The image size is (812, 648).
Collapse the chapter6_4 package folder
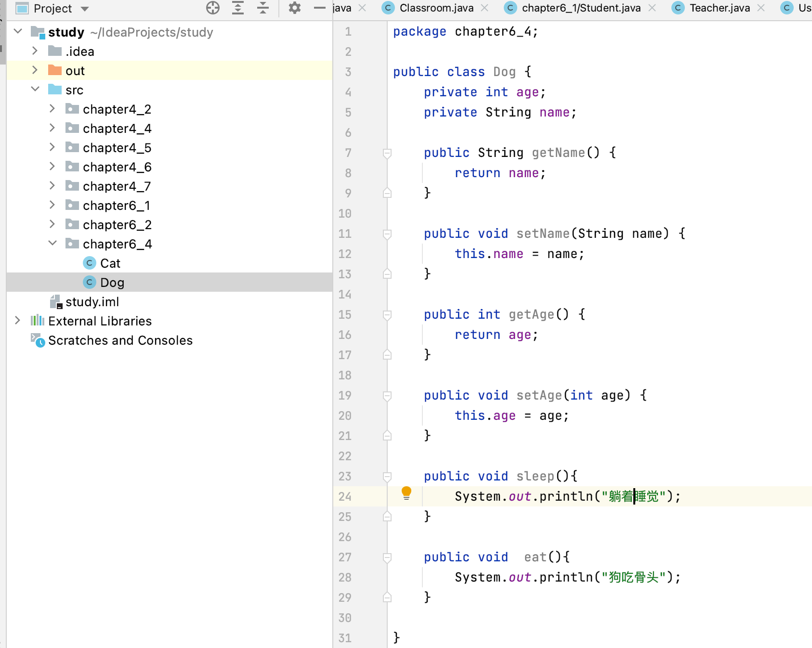[x=52, y=244]
